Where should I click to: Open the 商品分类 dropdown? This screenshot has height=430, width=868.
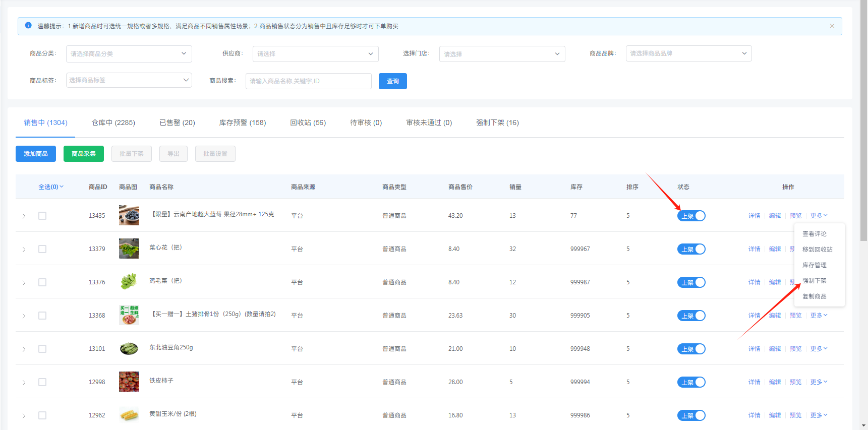click(129, 54)
